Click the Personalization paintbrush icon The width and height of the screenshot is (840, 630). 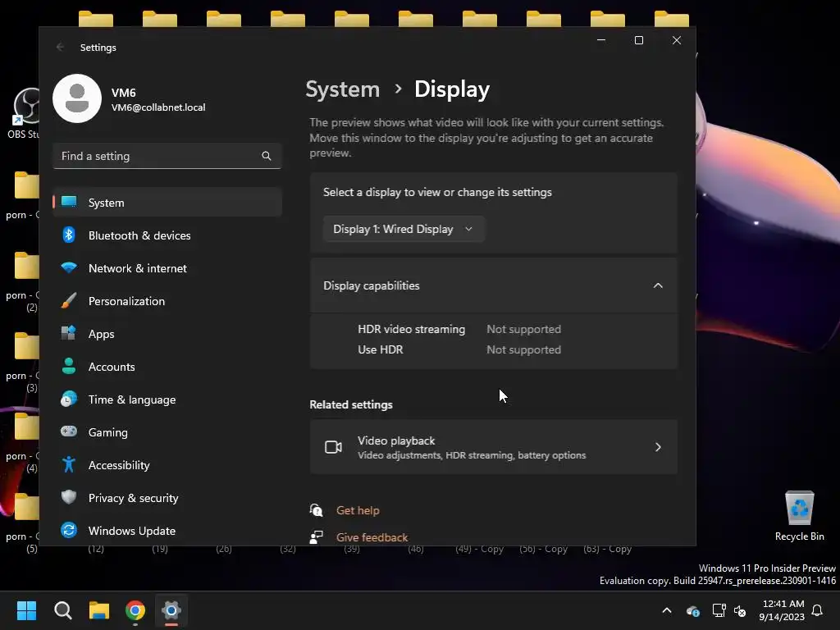click(x=69, y=300)
